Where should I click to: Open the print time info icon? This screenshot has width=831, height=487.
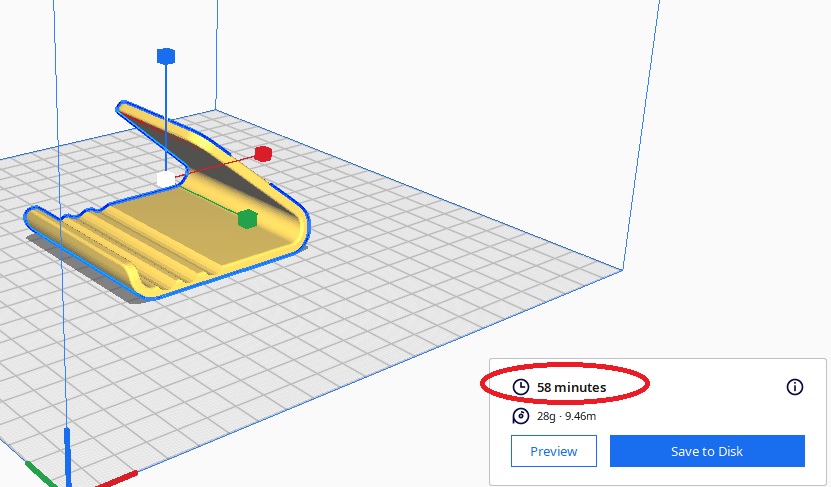[794, 387]
